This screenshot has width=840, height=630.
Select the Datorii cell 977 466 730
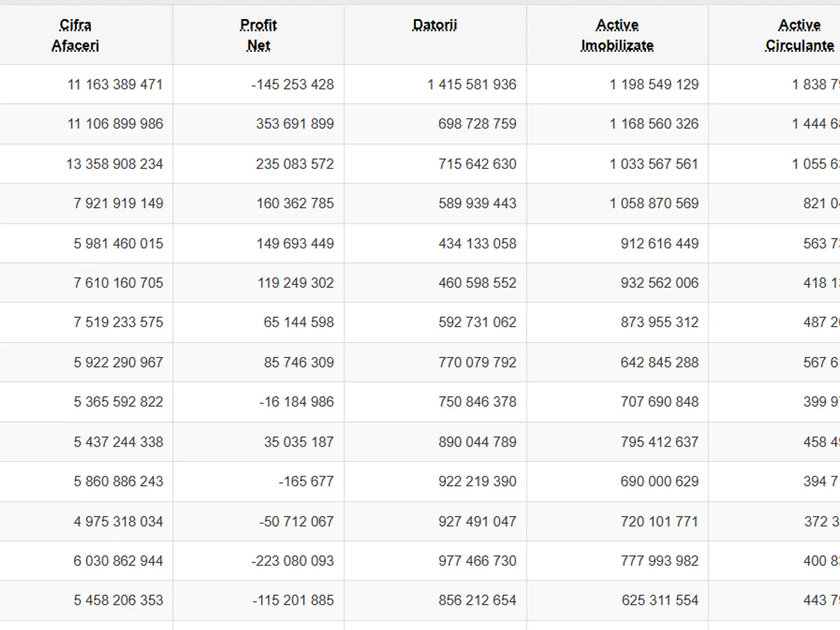coord(477,561)
